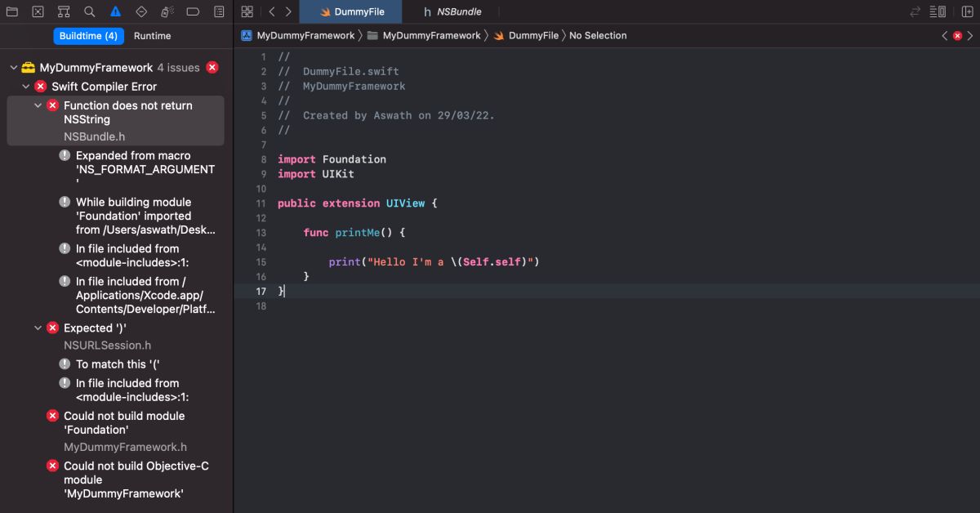Click the 'import Foundation' code line
Image resolution: width=980 pixels, height=513 pixels.
point(332,159)
